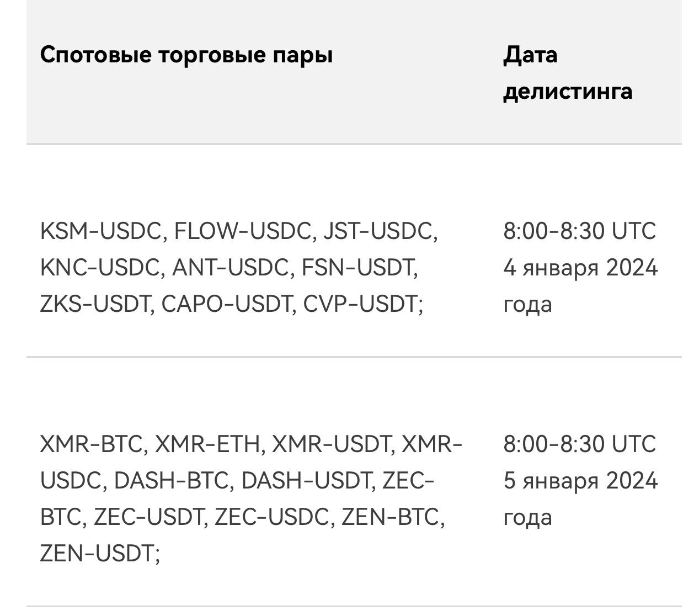
Task: Select the XMR-ETH pair text
Action: [207, 444]
